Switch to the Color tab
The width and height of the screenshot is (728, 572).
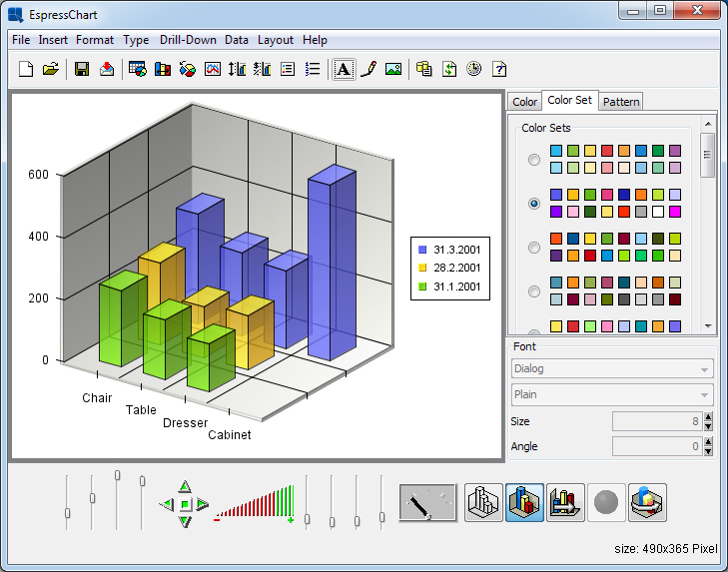coord(524,102)
